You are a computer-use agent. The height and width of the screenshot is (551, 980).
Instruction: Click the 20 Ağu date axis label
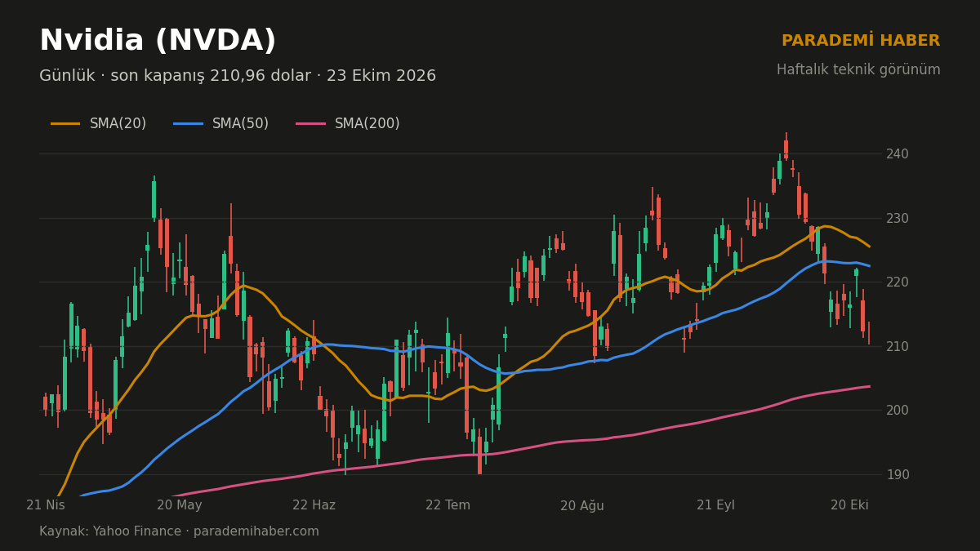click(x=581, y=505)
